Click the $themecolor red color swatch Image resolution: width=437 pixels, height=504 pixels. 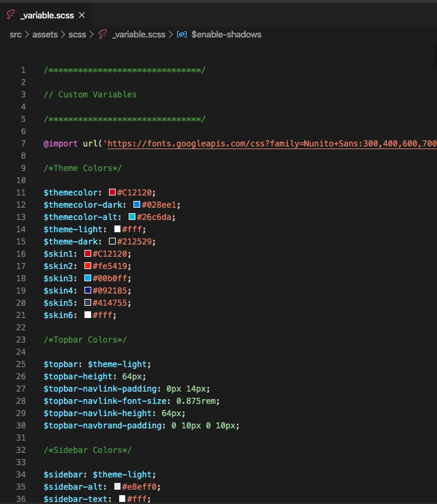point(112,193)
